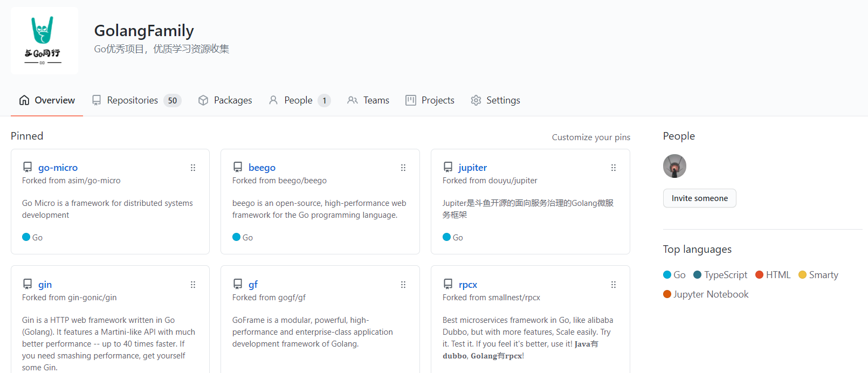Click the Overview home icon
This screenshot has height=373, width=868.
pos(24,100)
